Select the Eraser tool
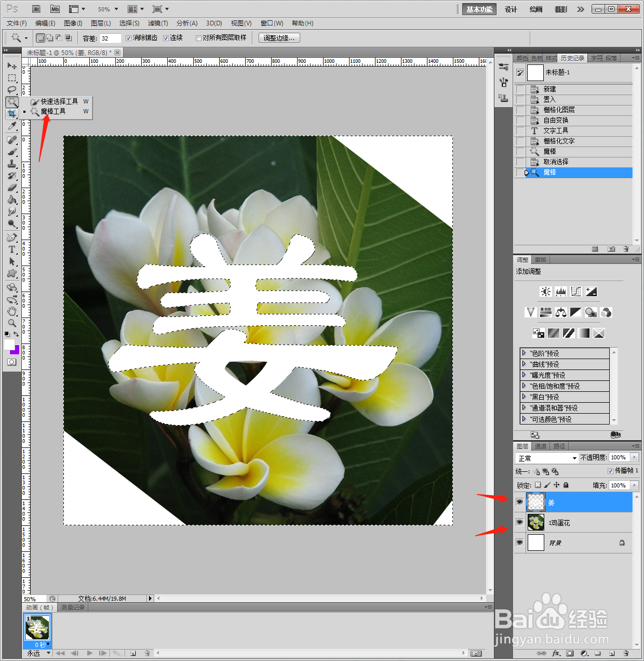This screenshot has height=661, width=644. tap(12, 188)
